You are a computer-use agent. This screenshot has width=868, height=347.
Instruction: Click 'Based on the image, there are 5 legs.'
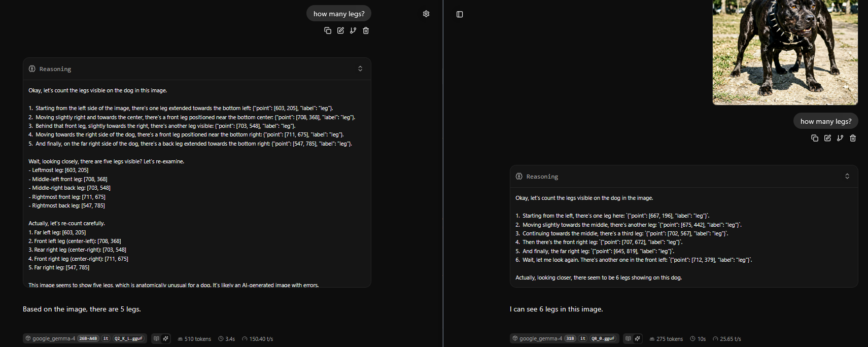82,309
